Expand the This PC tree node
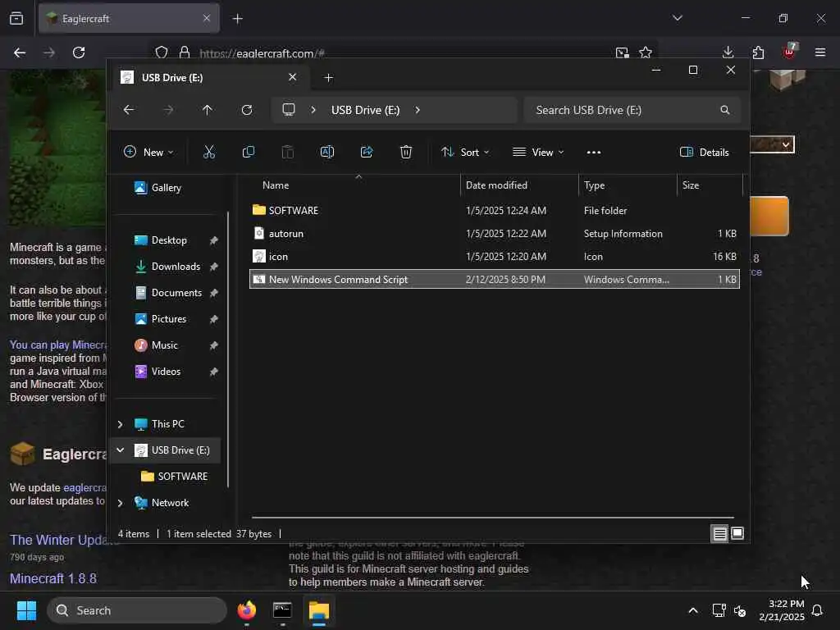Viewport: 840px width, 630px height. click(x=120, y=424)
